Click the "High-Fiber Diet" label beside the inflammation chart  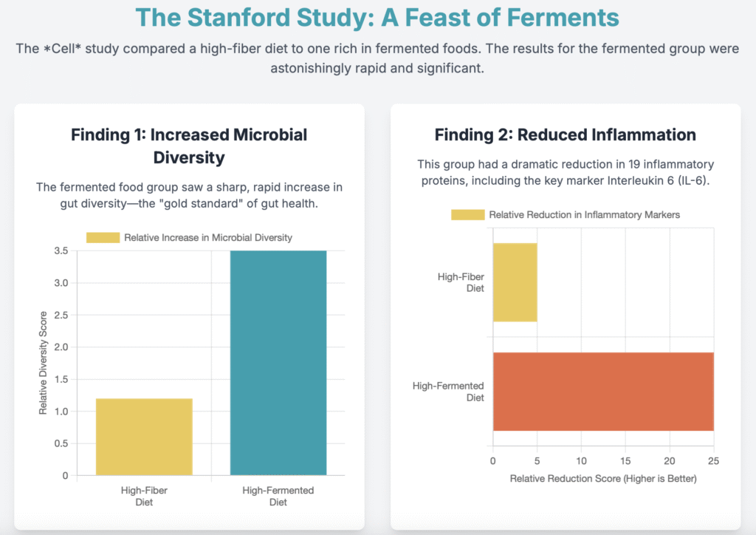point(461,282)
